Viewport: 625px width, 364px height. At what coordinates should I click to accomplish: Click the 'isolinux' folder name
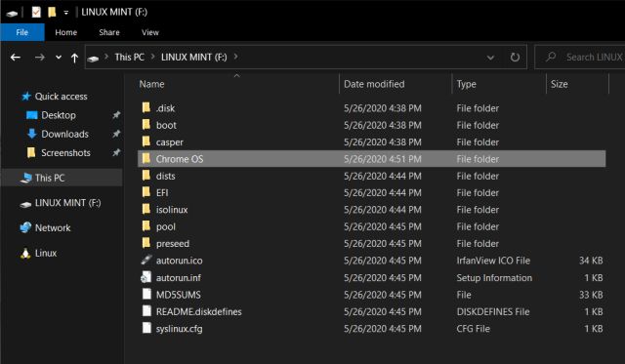172,210
